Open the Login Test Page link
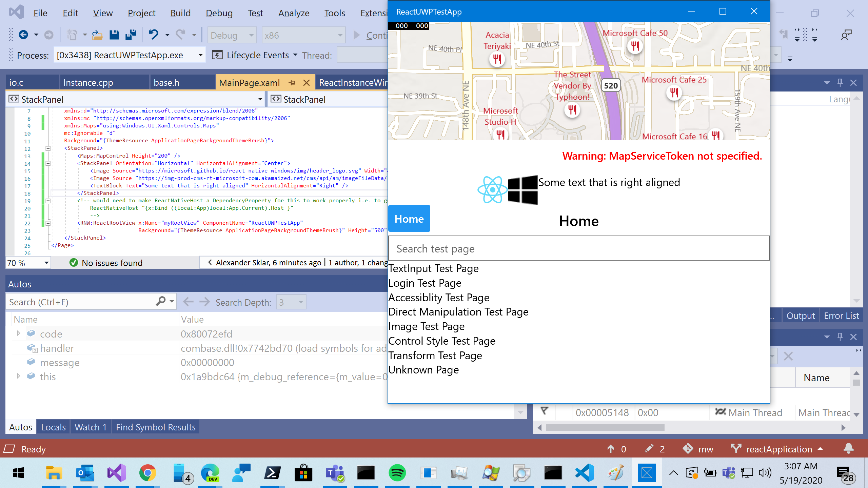Viewport: 868px width, 488px height. click(425, 283)
